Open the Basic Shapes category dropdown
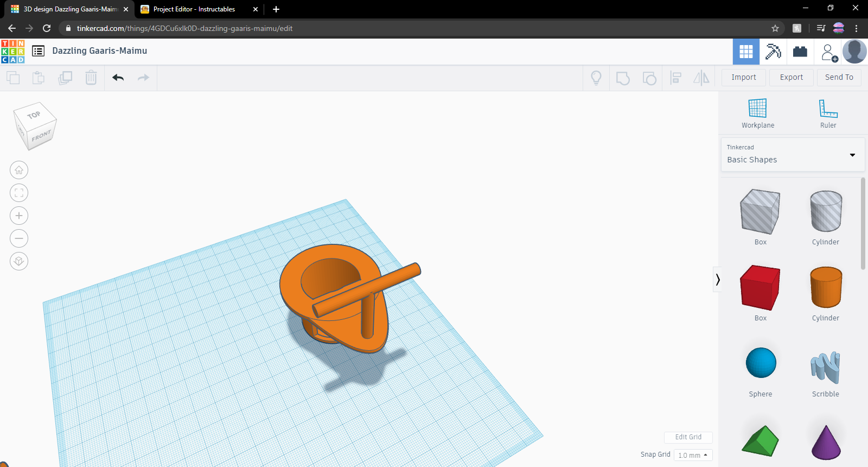868x467 pixels. (793, 155)
